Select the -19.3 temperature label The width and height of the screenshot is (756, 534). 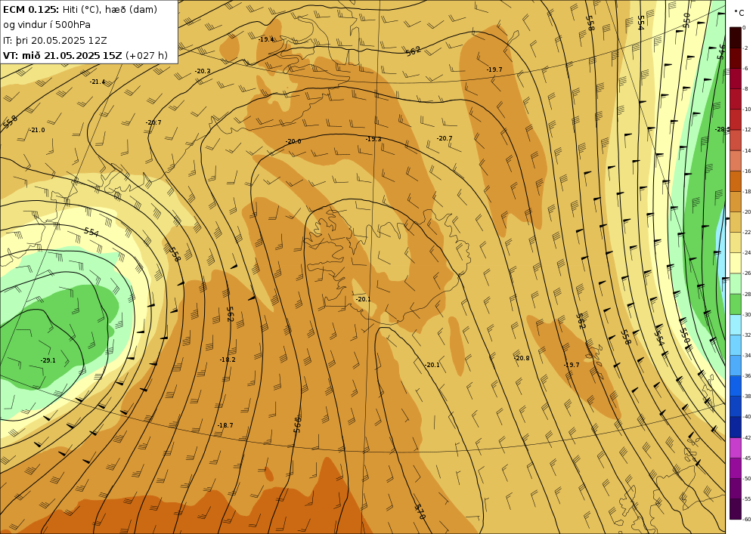point(373,139)
